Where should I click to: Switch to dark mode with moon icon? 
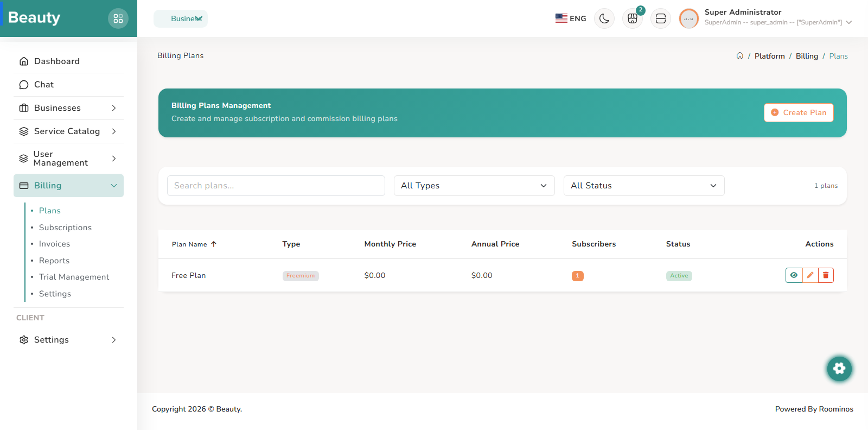[604, 18]
